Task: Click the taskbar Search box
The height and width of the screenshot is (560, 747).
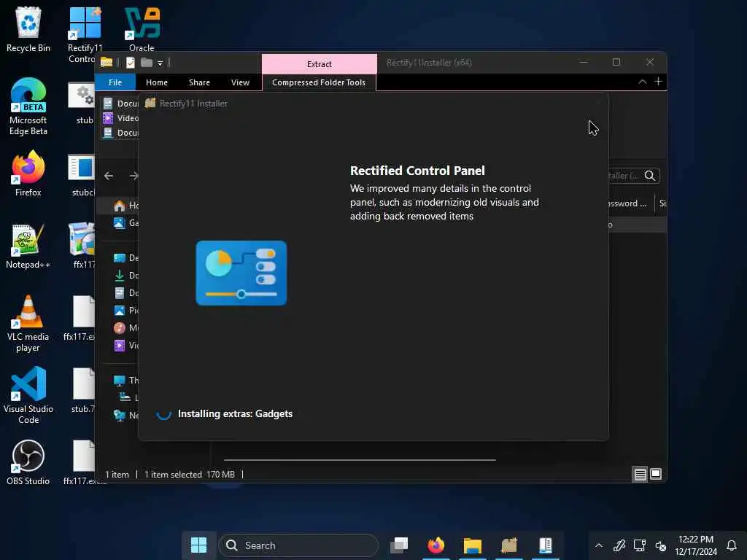Action: pyautogui.click(x=298, y=545)
